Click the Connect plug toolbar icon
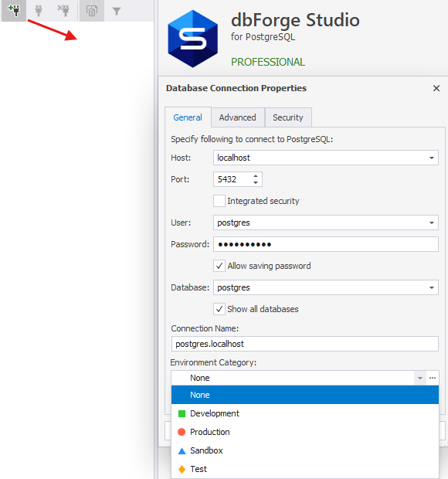Image resolution: width=448 pixels, height=479 pixels. coord(39,11)
